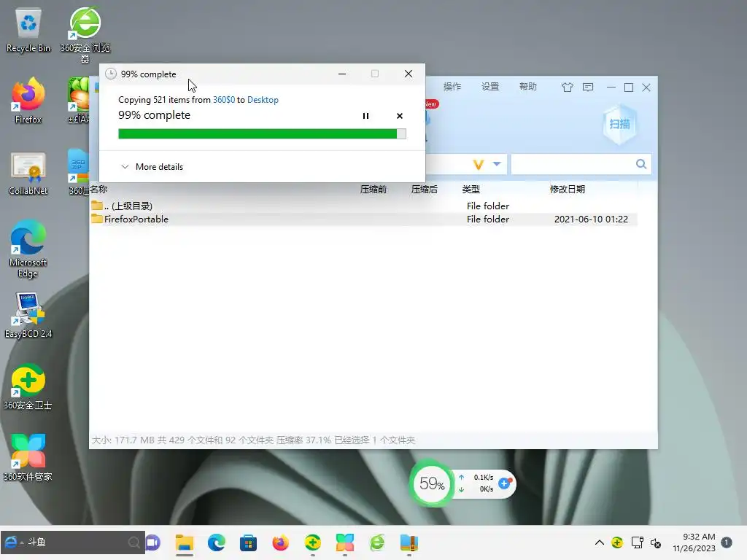Open the clock showing 9:32 AM
747x560 pixels.
694,542
